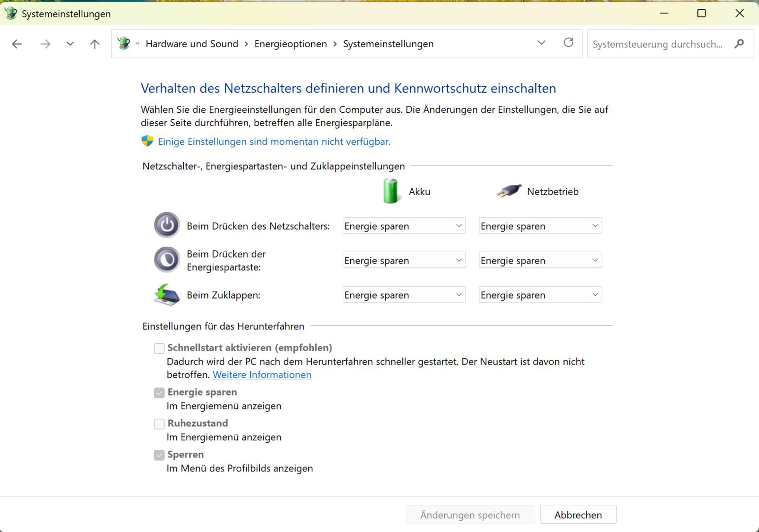
Task: Expand the address bar history dropdown
Action: pos(541,43)
